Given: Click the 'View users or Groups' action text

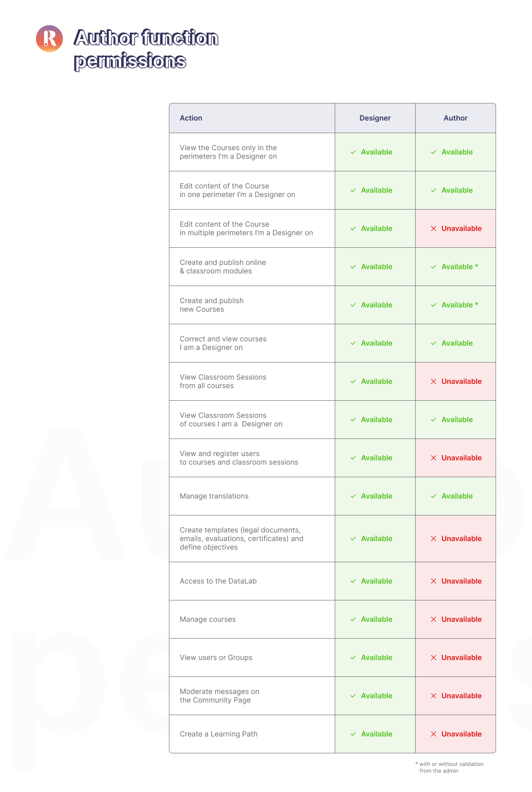Looking at the screenshot, I should [x=216, y=658].
